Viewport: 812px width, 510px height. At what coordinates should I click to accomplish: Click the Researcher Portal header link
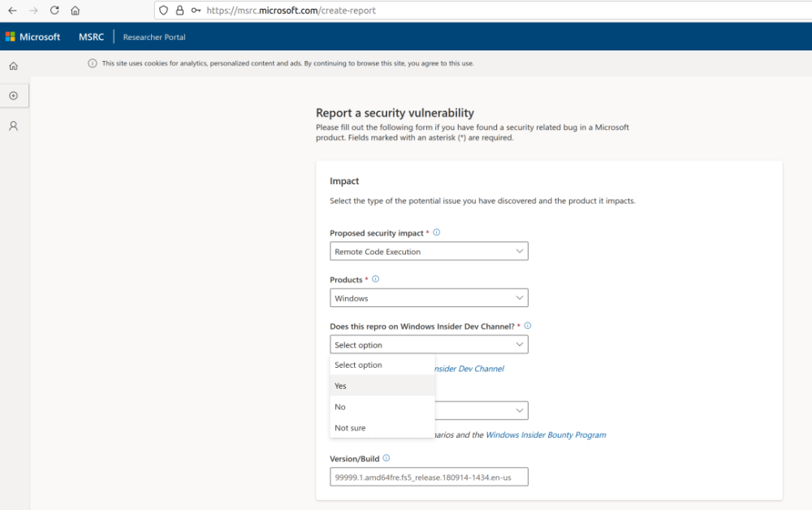[x=154, y=37]
